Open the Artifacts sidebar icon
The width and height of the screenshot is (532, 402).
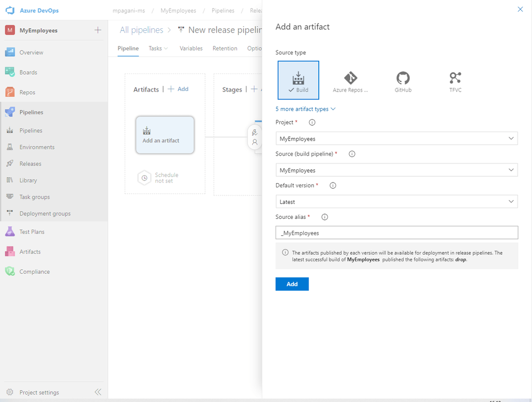[10, 251]
